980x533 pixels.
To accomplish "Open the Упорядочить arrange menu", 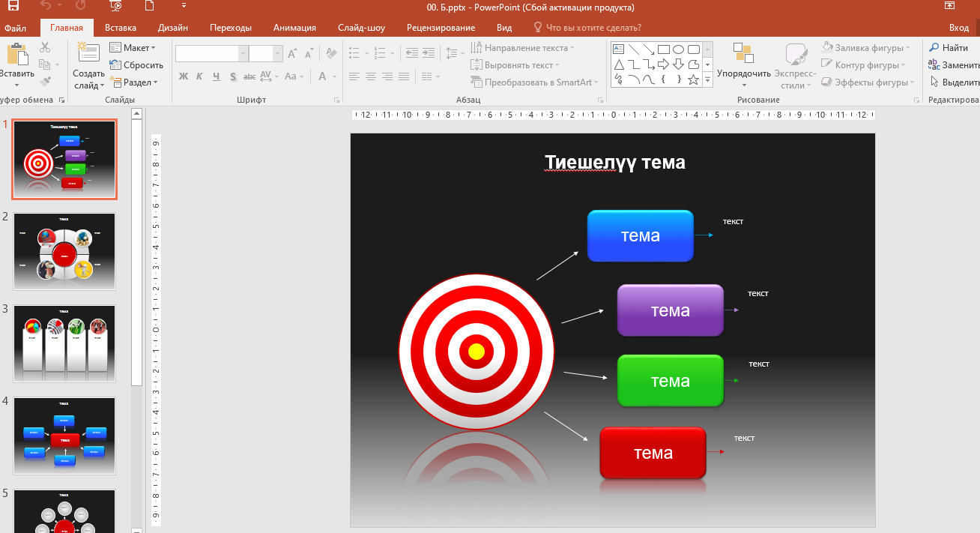I will 744,64.
